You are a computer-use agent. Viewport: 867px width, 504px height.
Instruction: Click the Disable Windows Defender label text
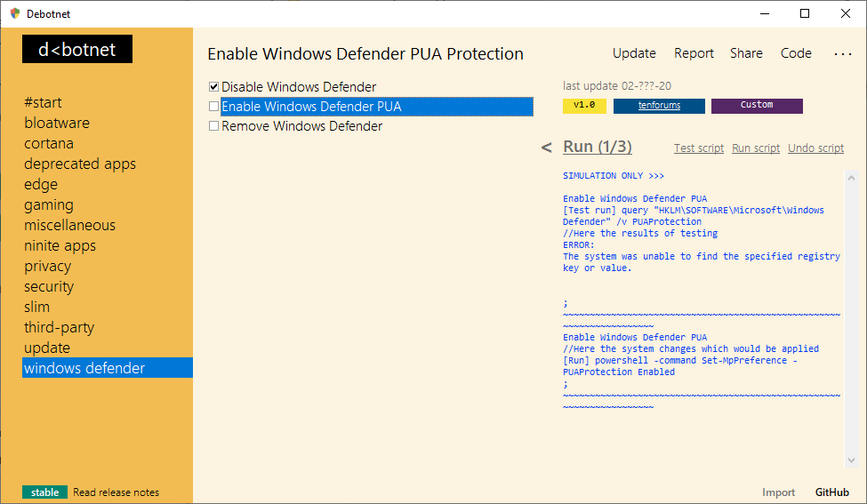299,87
